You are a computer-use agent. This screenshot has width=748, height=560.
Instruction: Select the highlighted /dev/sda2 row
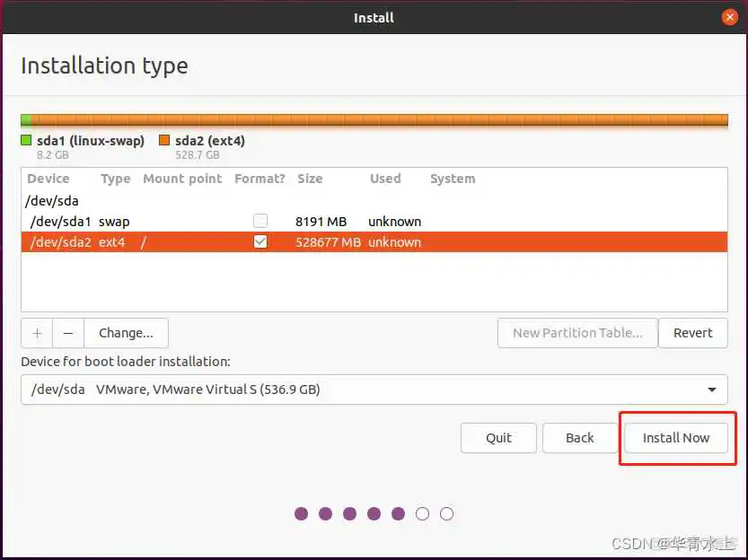[x=135, y=241]
